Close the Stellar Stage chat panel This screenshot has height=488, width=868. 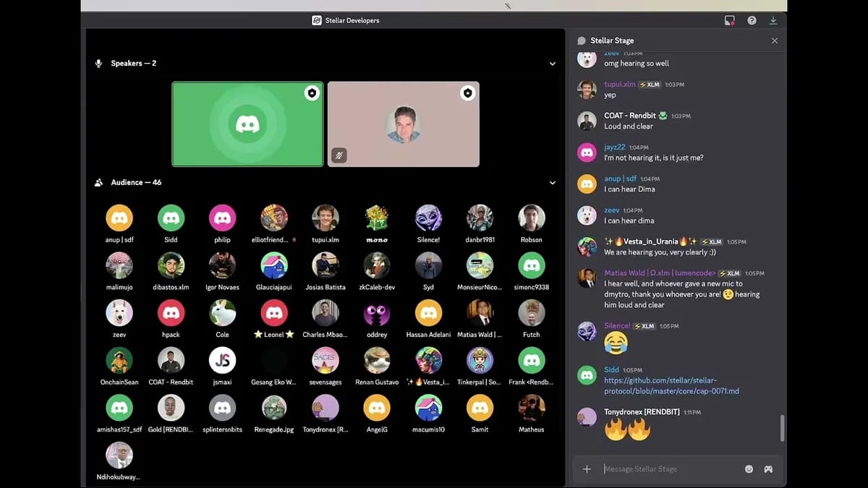tap(775, 40)
